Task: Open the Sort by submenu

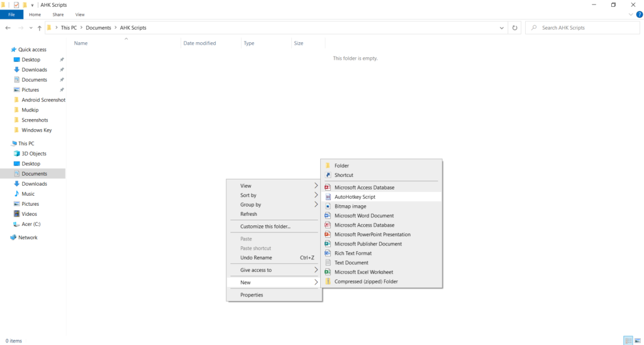Action: 274,195
